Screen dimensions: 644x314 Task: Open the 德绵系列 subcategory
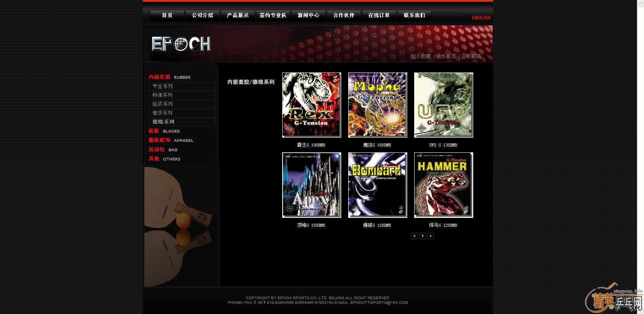(x=182, y=122)
